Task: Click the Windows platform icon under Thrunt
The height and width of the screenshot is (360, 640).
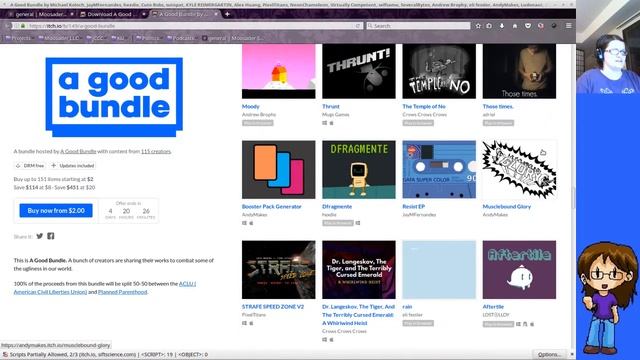Action: coord(325,123)
